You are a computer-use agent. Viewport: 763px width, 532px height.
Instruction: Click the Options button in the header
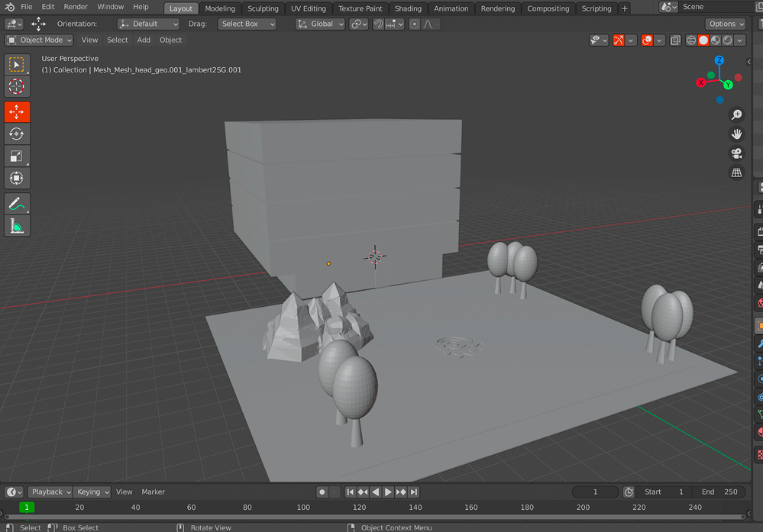[725, 24]
